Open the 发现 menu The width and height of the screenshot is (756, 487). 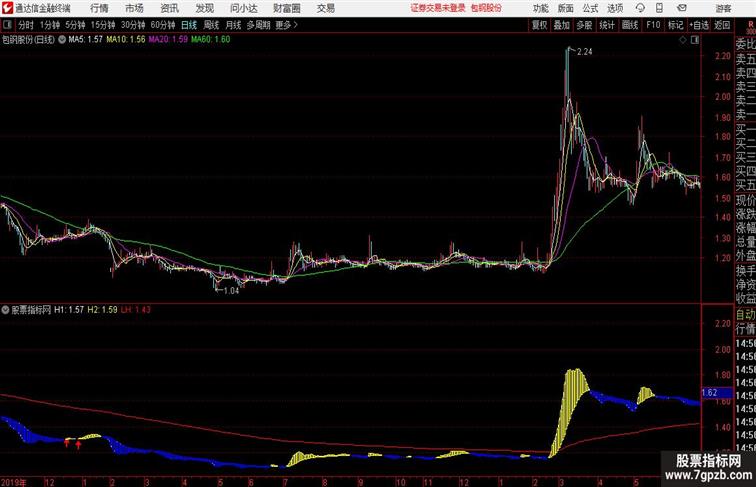point(204,8)
